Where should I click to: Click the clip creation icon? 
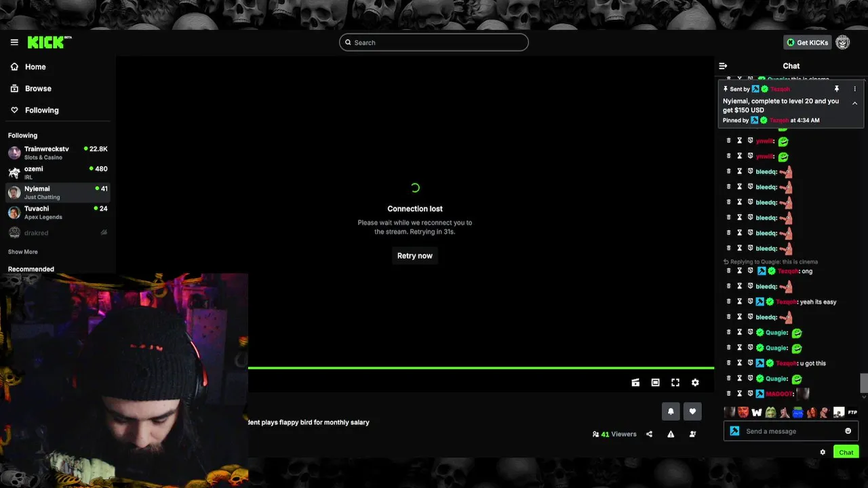(635, 382)
